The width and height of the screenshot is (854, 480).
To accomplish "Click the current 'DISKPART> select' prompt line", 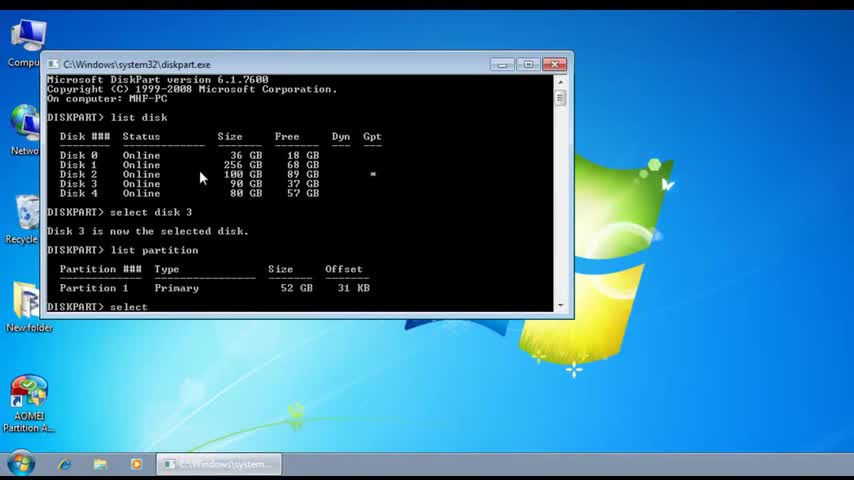I will click(x=97, y=307).
